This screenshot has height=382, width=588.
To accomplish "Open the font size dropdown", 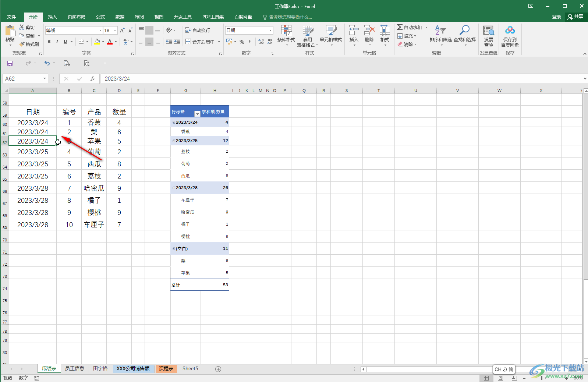I will pos(115,31).
